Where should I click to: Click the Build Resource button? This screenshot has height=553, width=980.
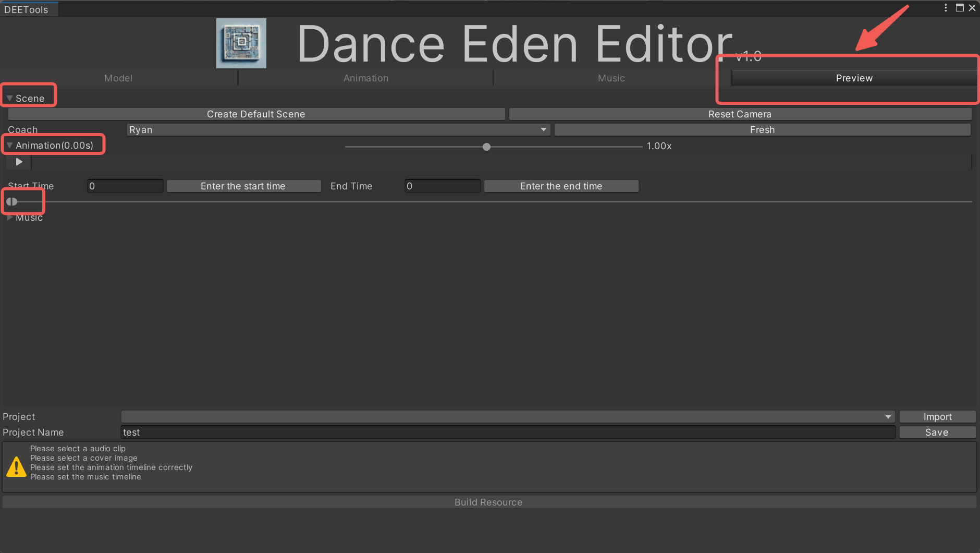489,502
